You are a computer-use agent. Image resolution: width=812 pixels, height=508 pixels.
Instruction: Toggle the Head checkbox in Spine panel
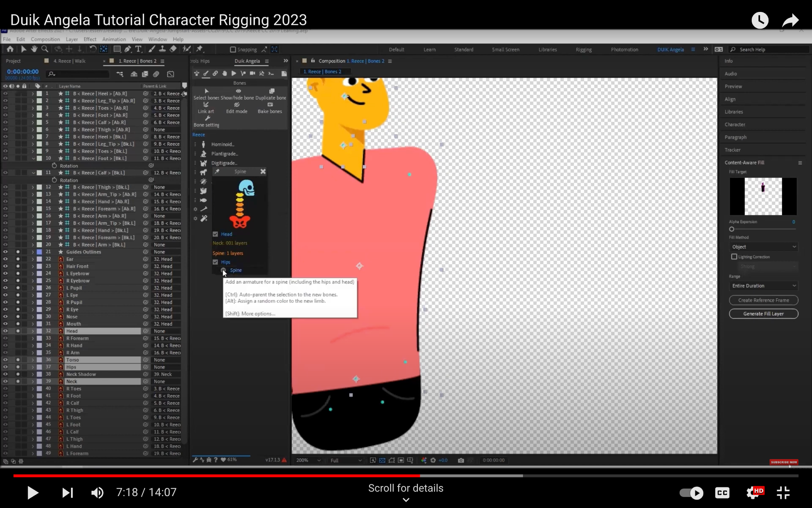click(x=215, y=234)
